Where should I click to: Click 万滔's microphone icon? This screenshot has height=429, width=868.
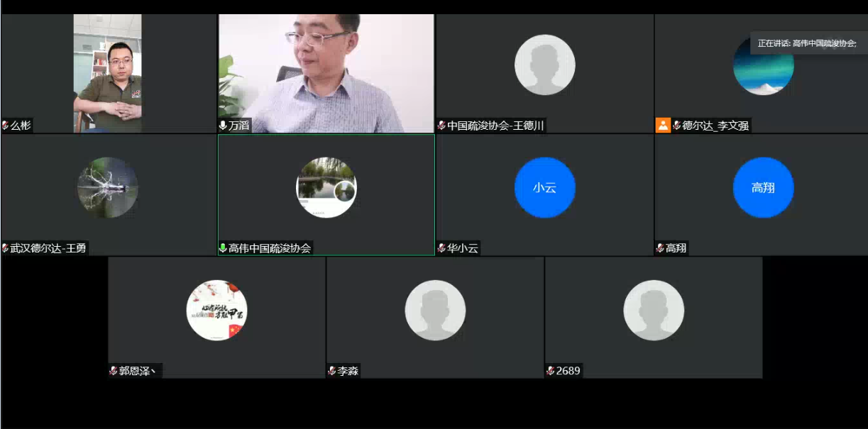223,126
